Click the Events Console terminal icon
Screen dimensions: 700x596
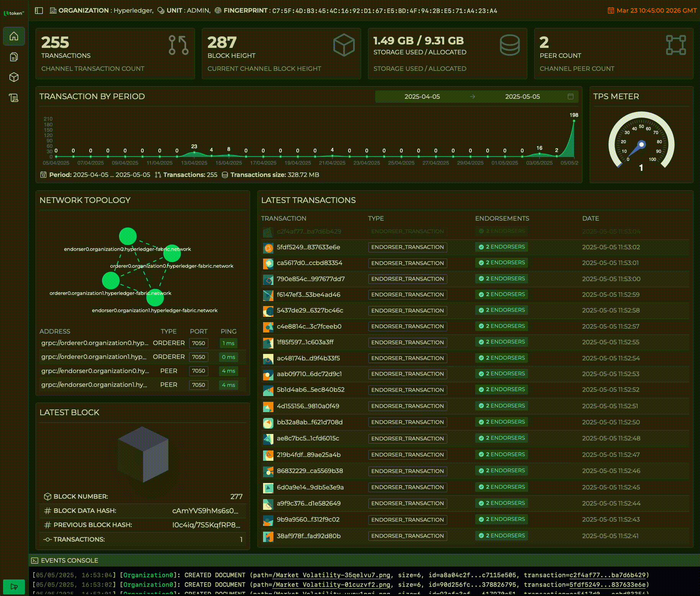[x=34, y=560]
